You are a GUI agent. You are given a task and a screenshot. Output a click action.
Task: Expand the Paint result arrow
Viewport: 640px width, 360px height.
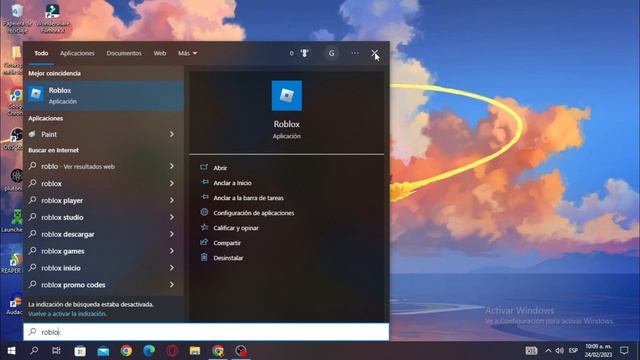pos(172,134)
